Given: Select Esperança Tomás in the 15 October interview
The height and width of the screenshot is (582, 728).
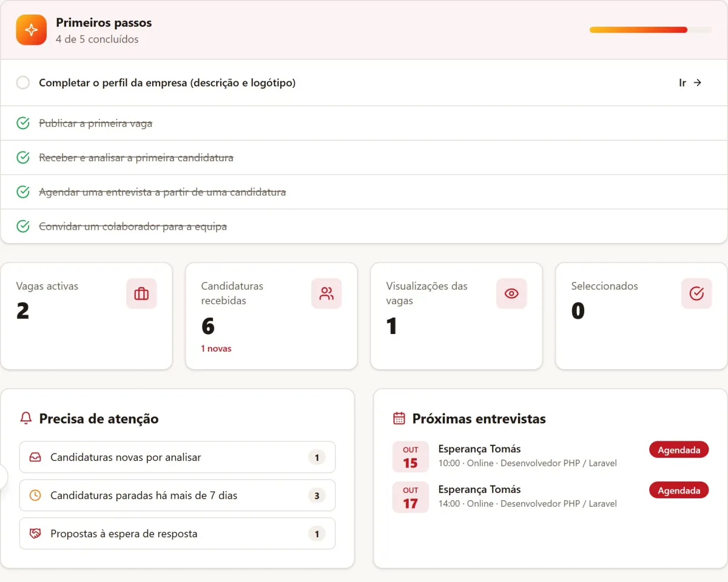Looking at the screenshot, I should click(x=480, y=449).
